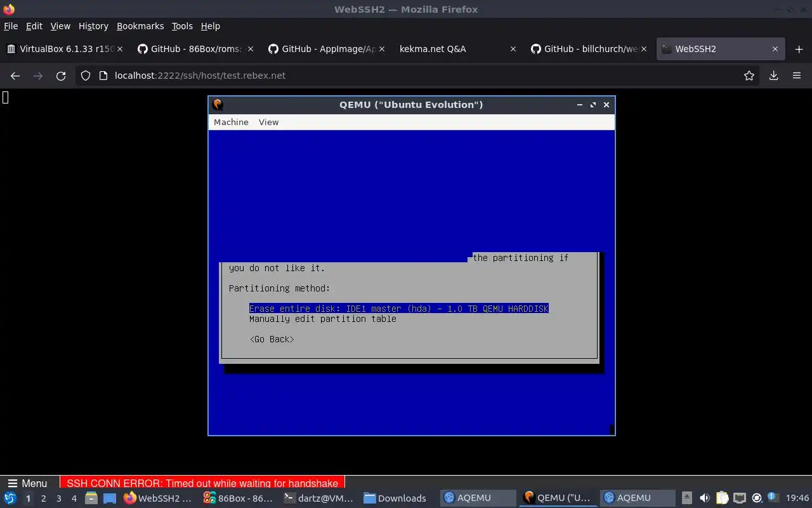Image resolution: width=812 pixels, height=508 pixels.
Task: Click the show desktop icon in taskbar
Action: click(x=110, y=498)
